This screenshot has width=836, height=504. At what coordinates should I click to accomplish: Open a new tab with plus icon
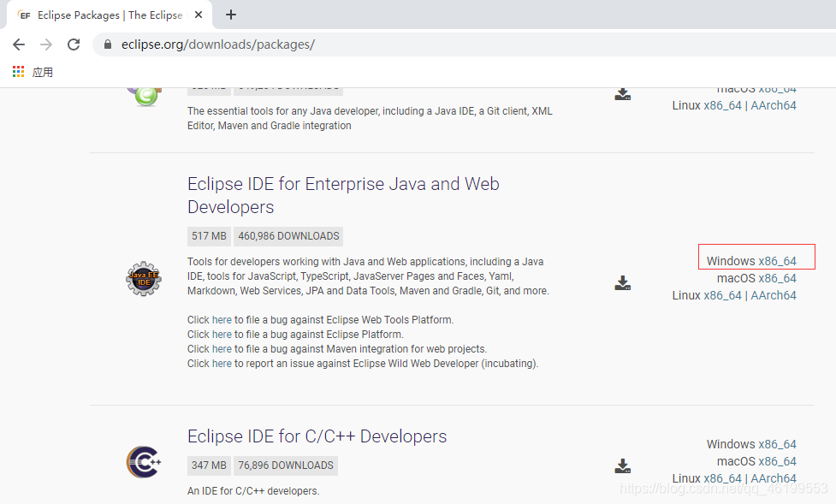(x=231, y=15)
